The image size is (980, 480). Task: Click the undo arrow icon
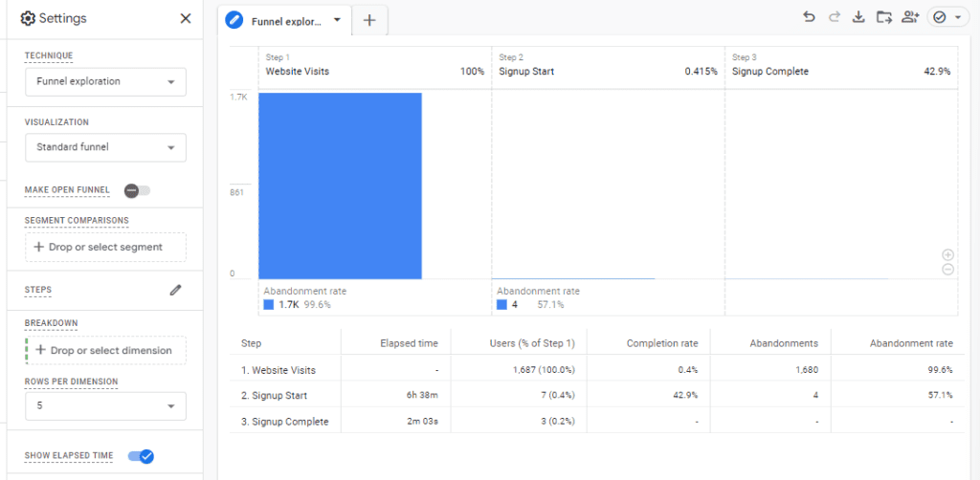pyautogui.click(x=810, y=17)
